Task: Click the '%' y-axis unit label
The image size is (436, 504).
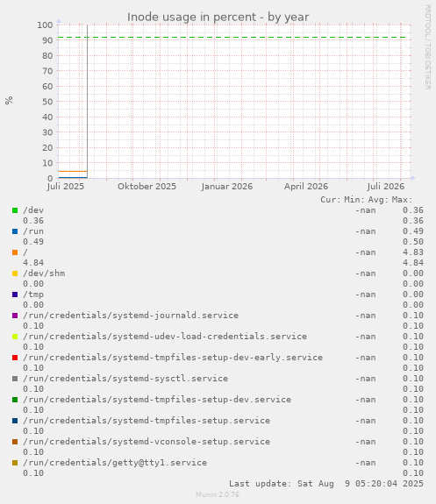Action: pos(9,100)
